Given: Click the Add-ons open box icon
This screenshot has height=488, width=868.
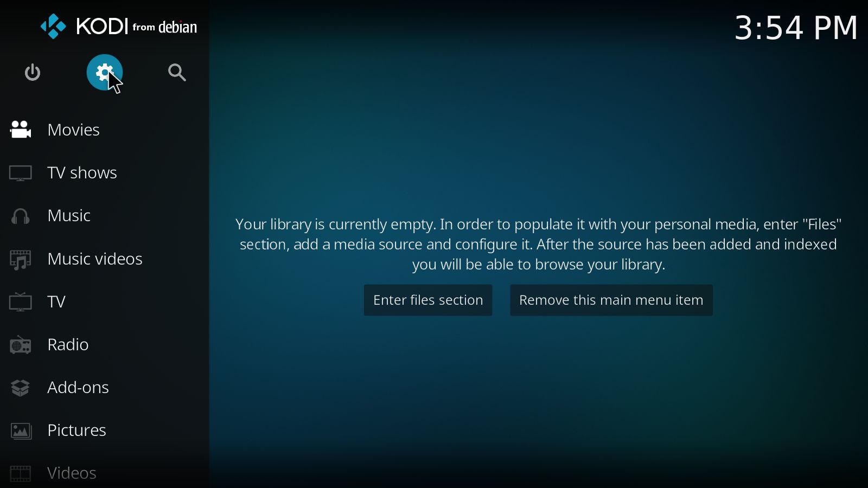Looking at the screenshot, I should (21, 388).
